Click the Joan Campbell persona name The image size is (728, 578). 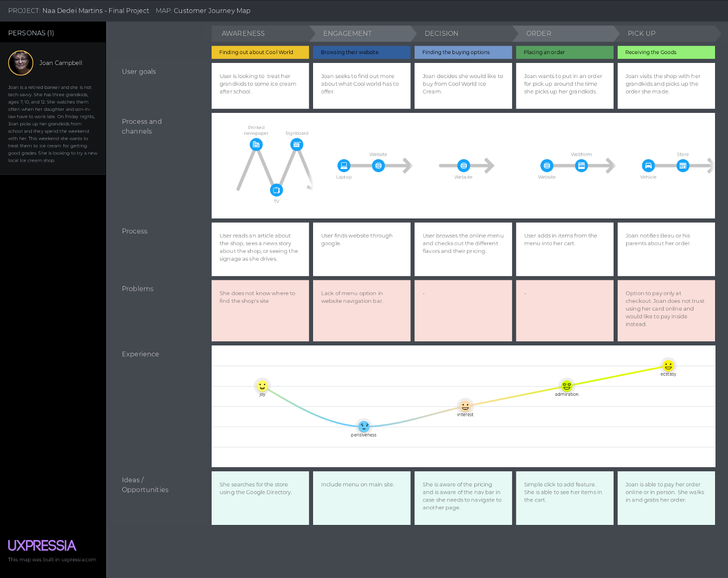click(x=61, y=63)
